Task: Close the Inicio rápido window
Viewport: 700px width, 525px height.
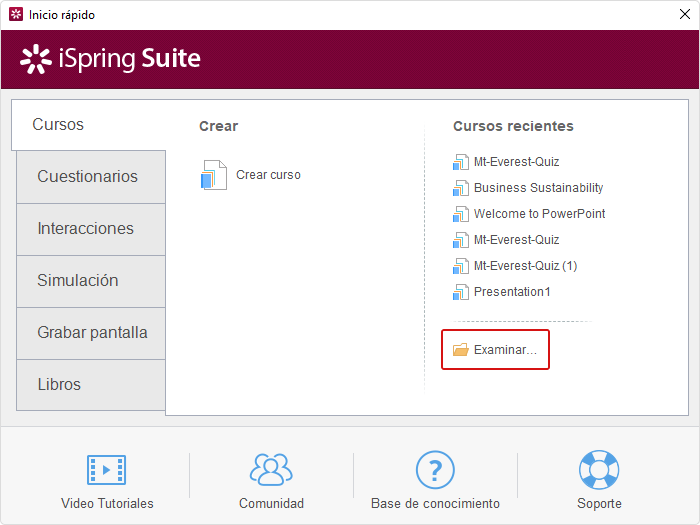Action: point(684,14)
